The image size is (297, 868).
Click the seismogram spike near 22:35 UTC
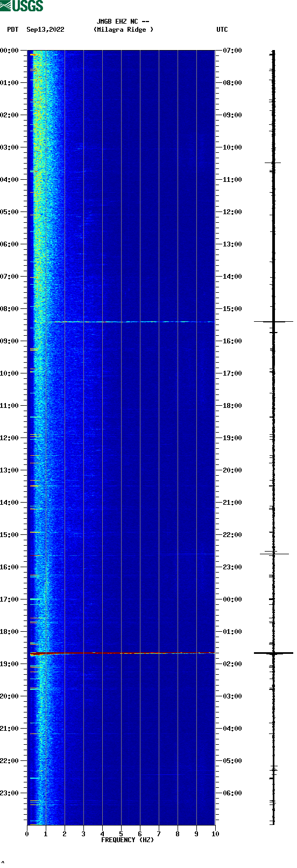coord(274,553)
